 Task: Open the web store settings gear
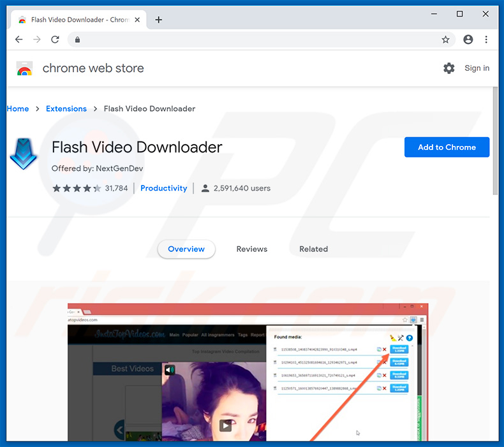point(448,68)
